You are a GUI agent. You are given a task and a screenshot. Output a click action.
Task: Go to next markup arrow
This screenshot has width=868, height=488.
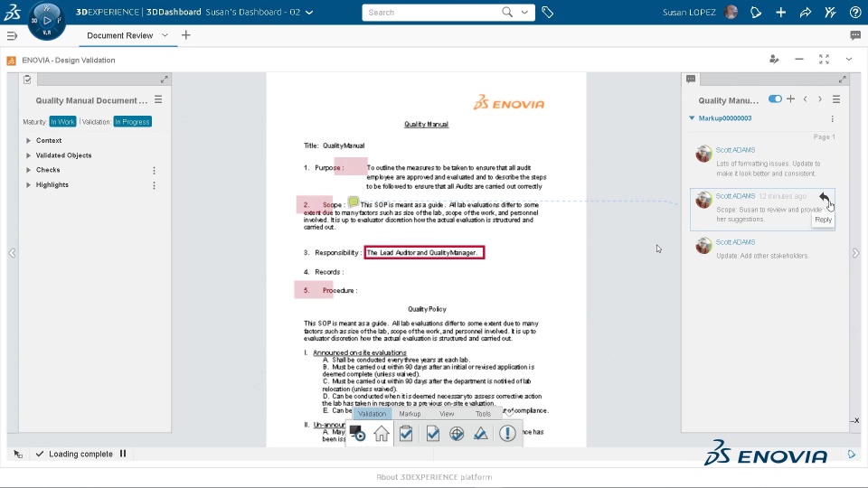(x=820, y=99)
